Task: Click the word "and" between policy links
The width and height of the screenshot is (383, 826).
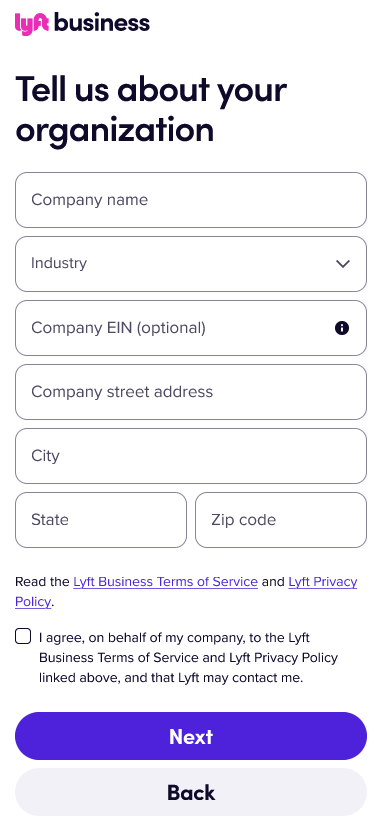Action: [x=273, y=582]
